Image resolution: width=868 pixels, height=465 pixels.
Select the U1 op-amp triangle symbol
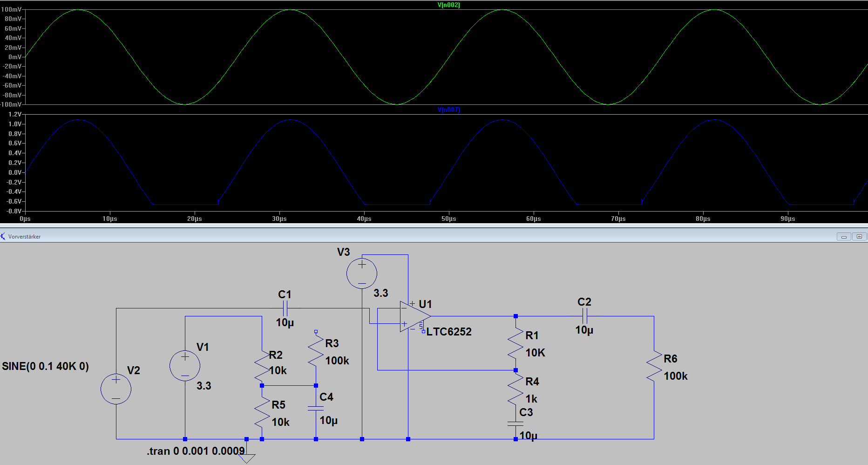(414, 316)
